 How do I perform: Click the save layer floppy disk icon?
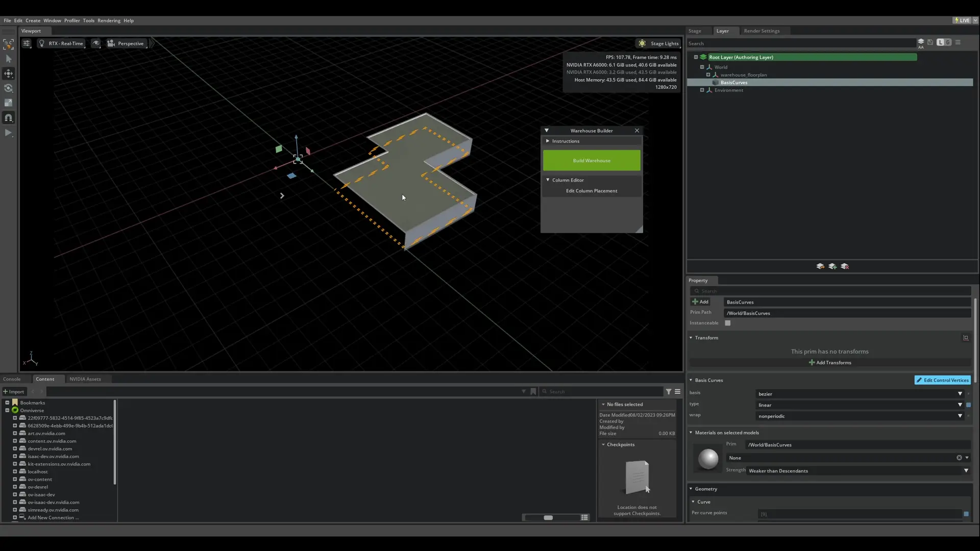coord(930,42)
